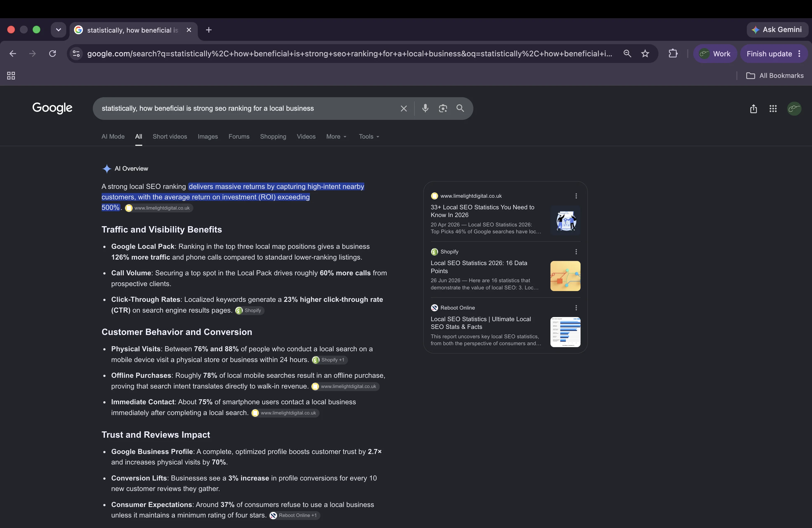Open site information icon in address bar
This screenshot has height=528, width=812.
pyautogui.click(x=77, y=54)
